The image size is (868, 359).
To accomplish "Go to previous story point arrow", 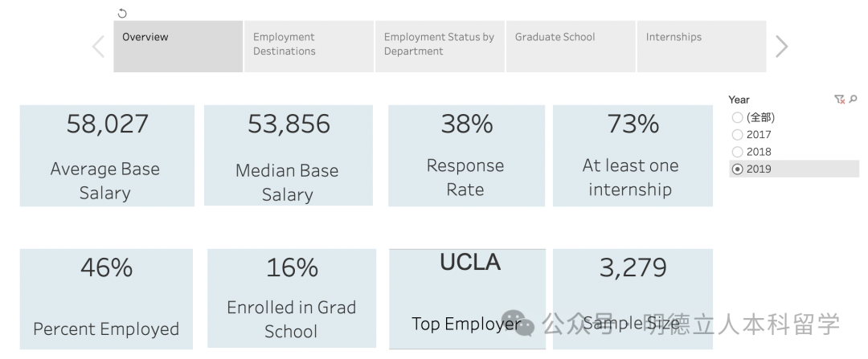I will pyautogui.click(x=99, y=47).
